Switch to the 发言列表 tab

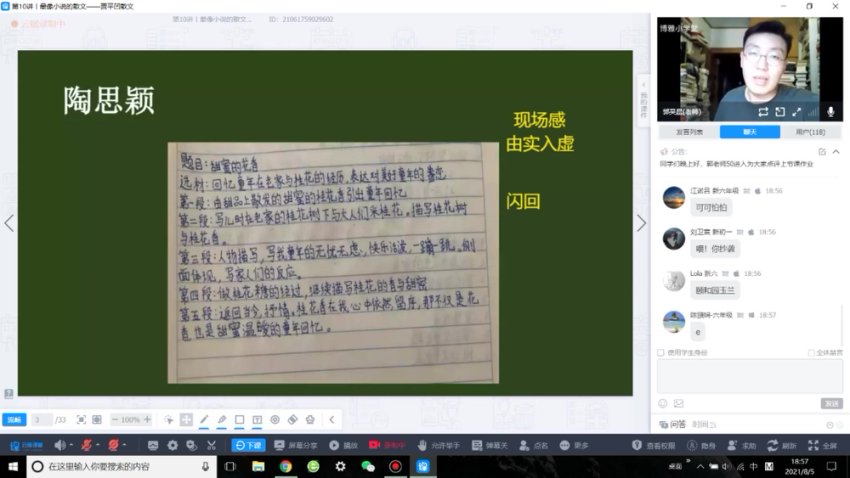(x=688, y=131)
